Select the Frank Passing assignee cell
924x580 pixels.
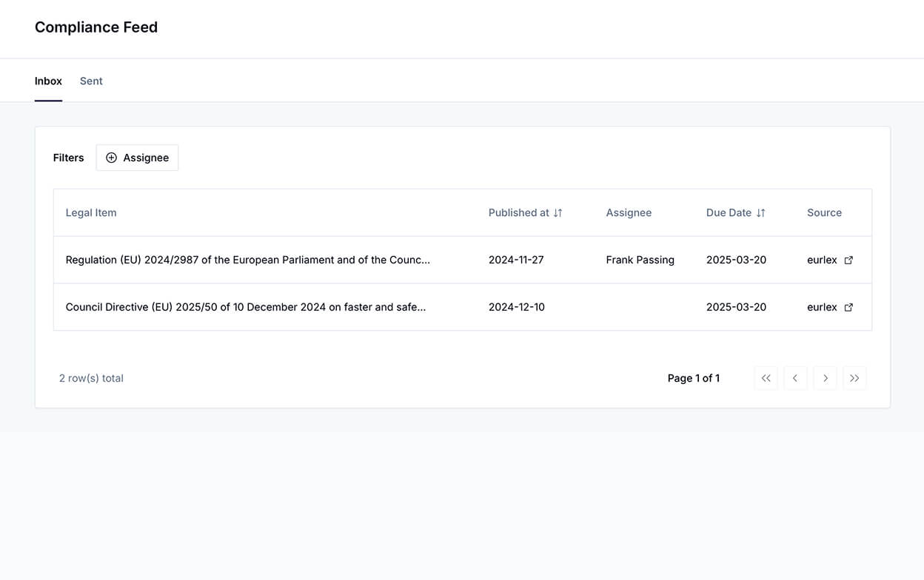(x=640, y=260)
